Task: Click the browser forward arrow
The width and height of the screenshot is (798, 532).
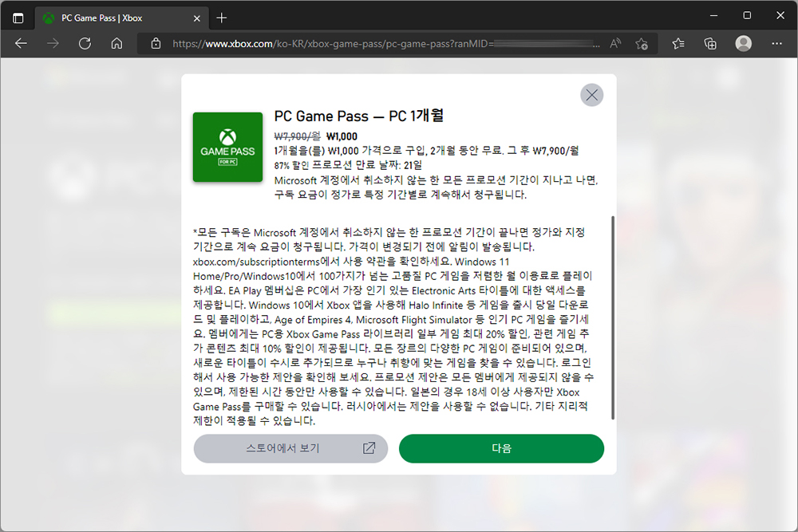Action: coord(53,44)
